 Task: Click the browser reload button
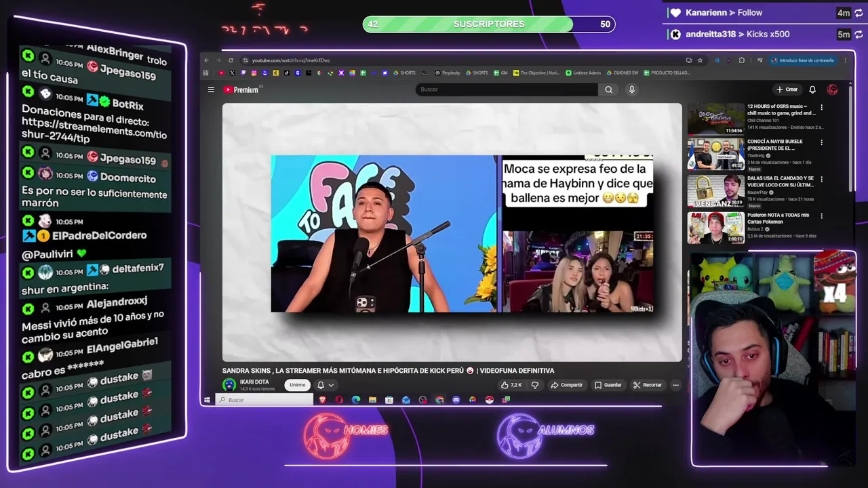(x=231, y=60)
